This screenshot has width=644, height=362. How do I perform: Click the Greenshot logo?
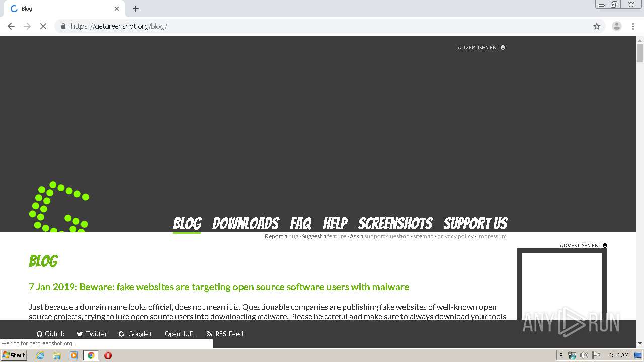point(59,207)
